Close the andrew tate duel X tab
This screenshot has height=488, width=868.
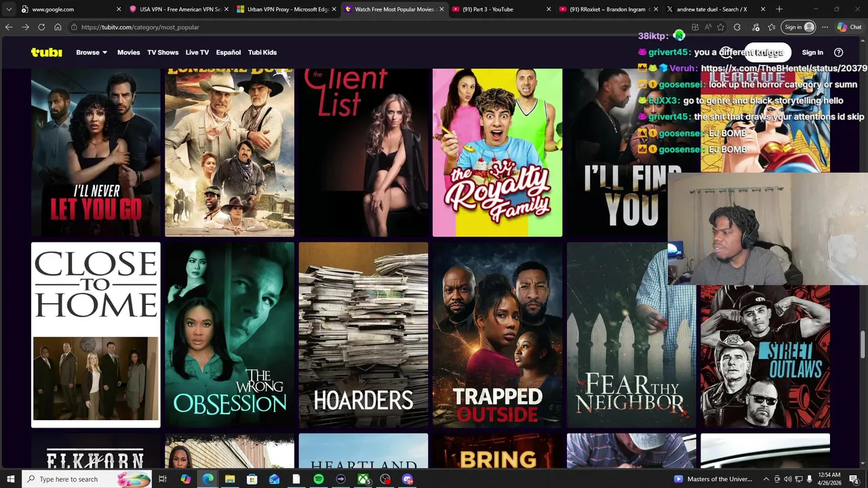point(763,9)
